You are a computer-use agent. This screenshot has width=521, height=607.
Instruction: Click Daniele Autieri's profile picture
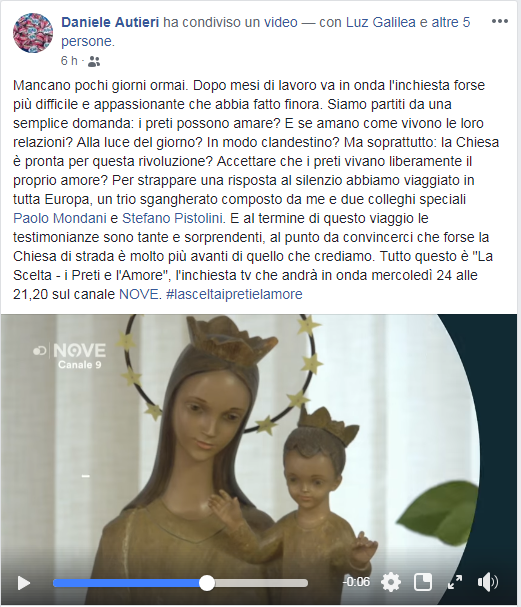[33, 33]
